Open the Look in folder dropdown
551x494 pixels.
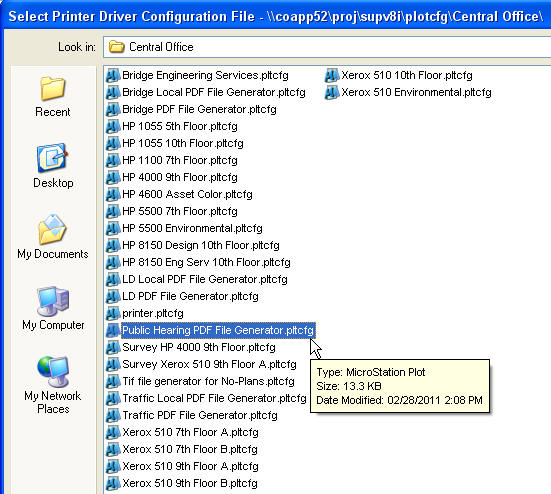tap(327, 47)
